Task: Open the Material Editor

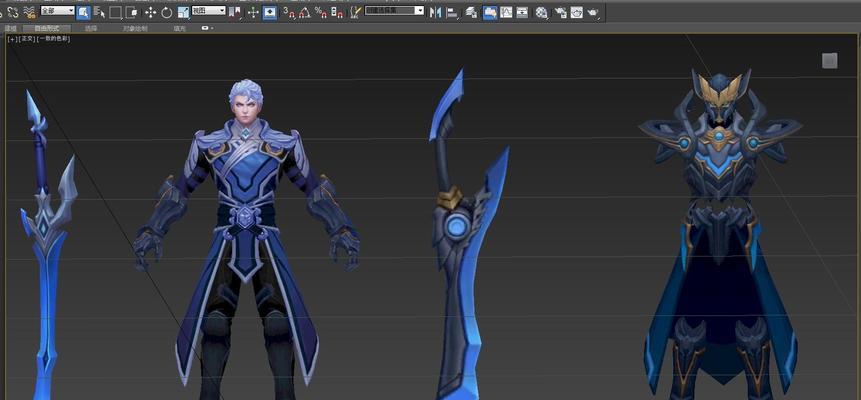Action: tap(542, 12)
